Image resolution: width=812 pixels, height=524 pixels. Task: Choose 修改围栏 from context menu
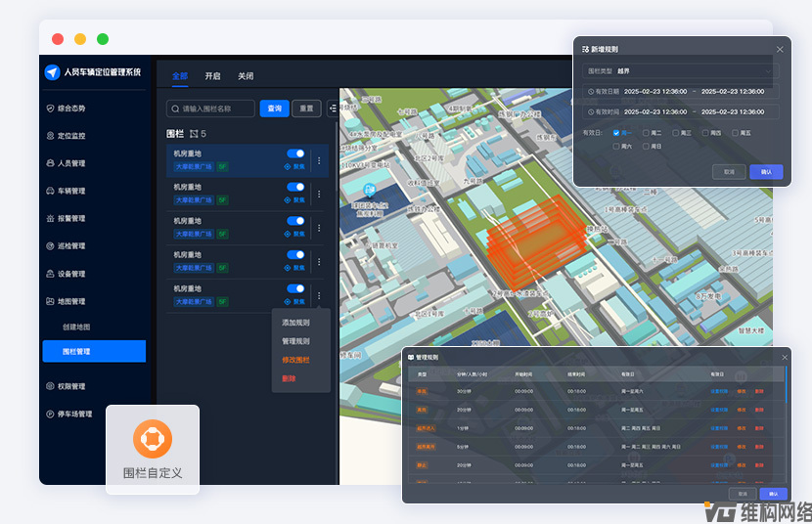coord(295,360)
